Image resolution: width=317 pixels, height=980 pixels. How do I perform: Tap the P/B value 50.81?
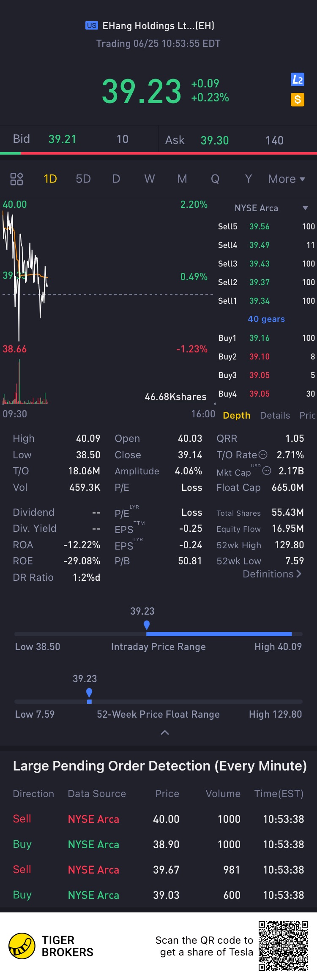(x=190, y=561)
